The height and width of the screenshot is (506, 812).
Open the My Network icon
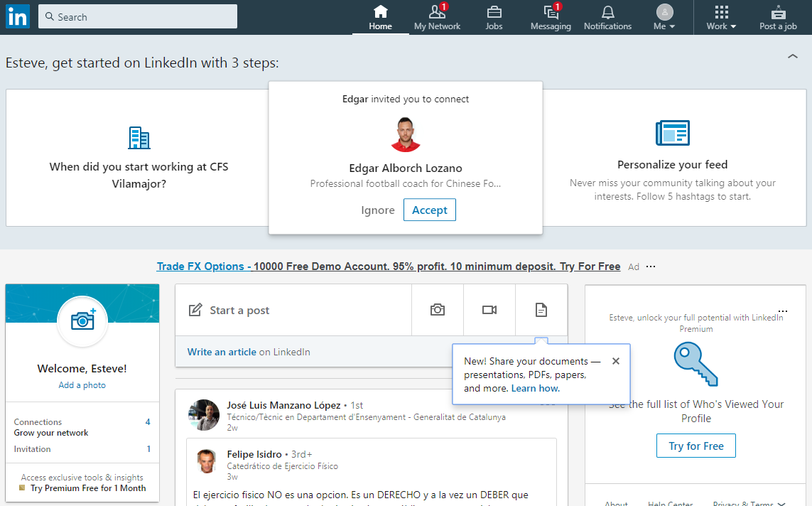pyautogui.click(x=437, y=13)
